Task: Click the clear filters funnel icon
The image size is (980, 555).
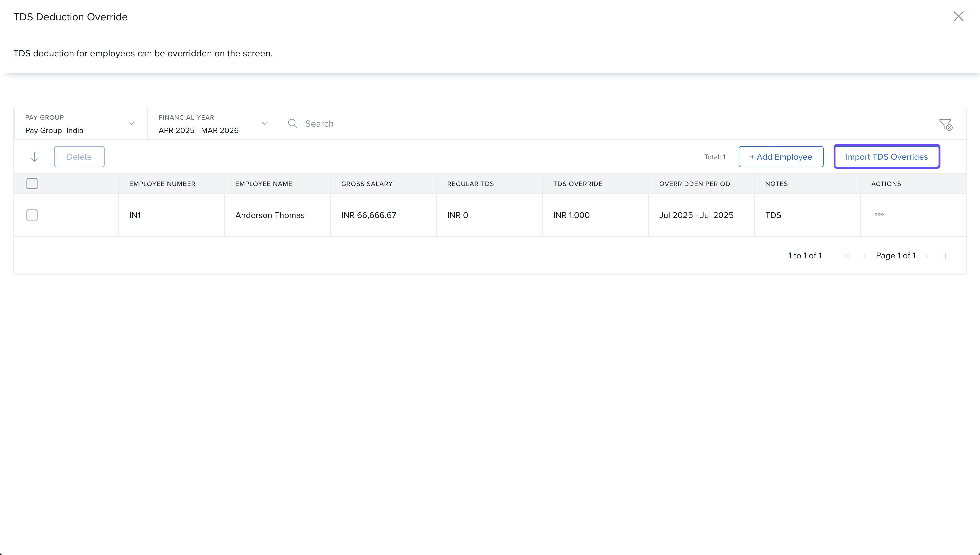Action: 945,124
